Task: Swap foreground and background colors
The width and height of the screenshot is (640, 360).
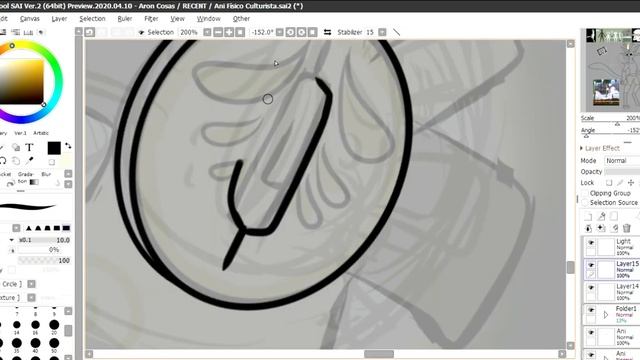Action: tap(68, 145)
